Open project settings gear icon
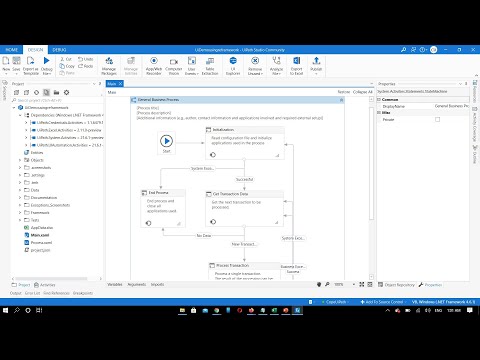The image size is (480, 360). pos(66,92)
